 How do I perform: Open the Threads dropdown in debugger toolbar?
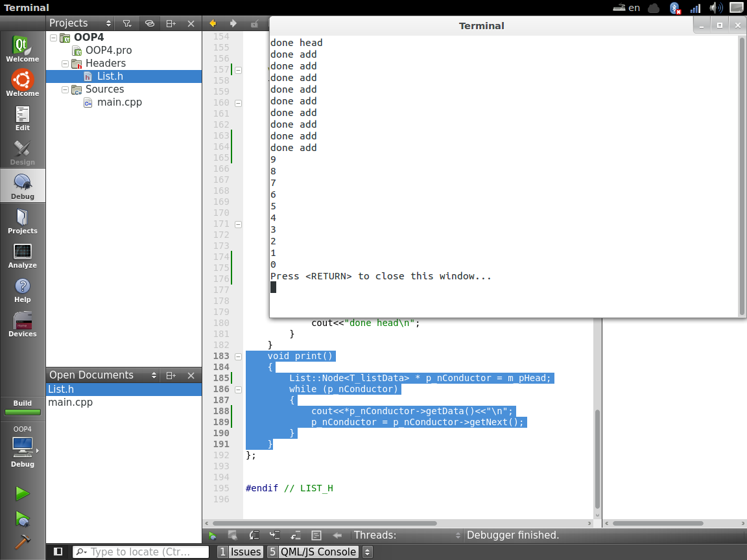tap(405, 535)
